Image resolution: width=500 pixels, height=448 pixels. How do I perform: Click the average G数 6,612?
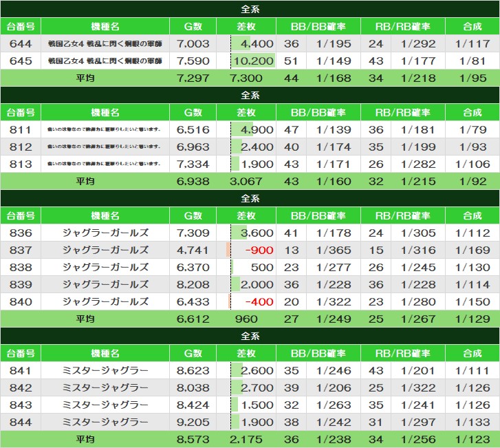193,319
